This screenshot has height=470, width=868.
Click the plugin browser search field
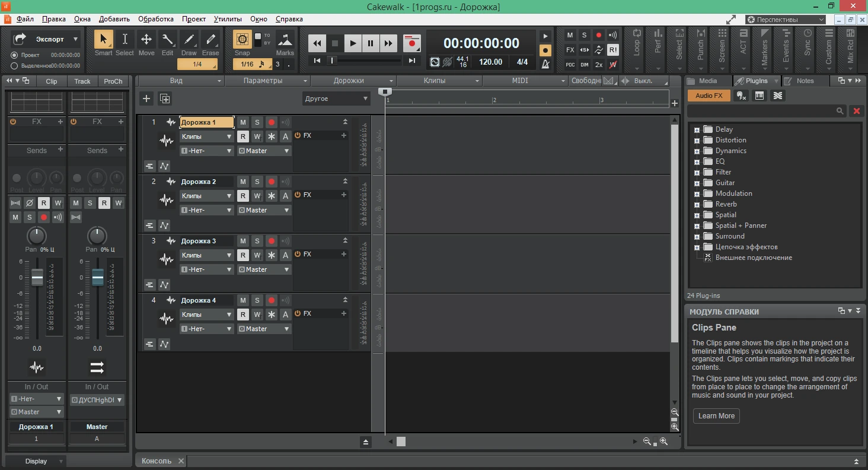point(767,111)
